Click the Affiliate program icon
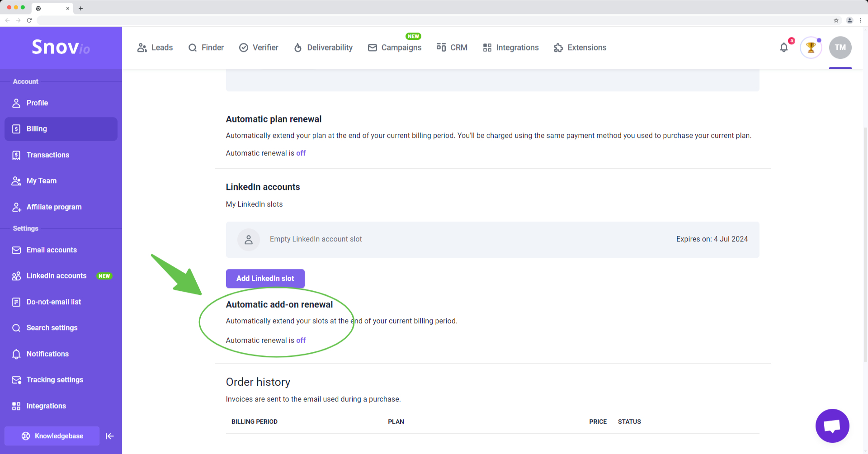The width and height of the screenshot is (868, 454). [x=16, y=207]
